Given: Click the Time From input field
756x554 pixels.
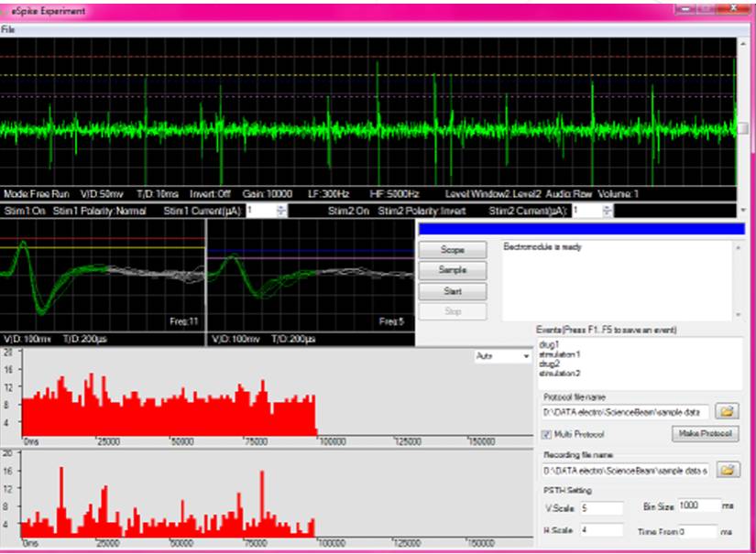Looking at the screenshot, I should pyautogui.click(x=698, y=532).
